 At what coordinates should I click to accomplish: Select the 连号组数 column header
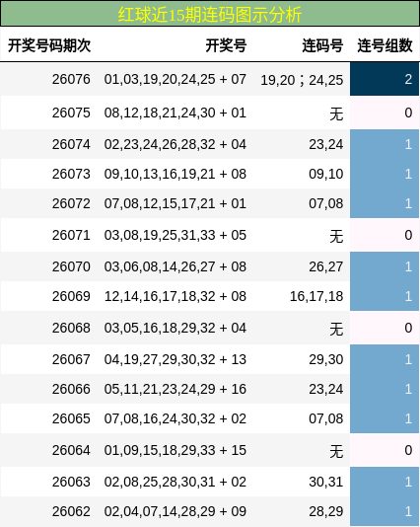click(385, 45)
